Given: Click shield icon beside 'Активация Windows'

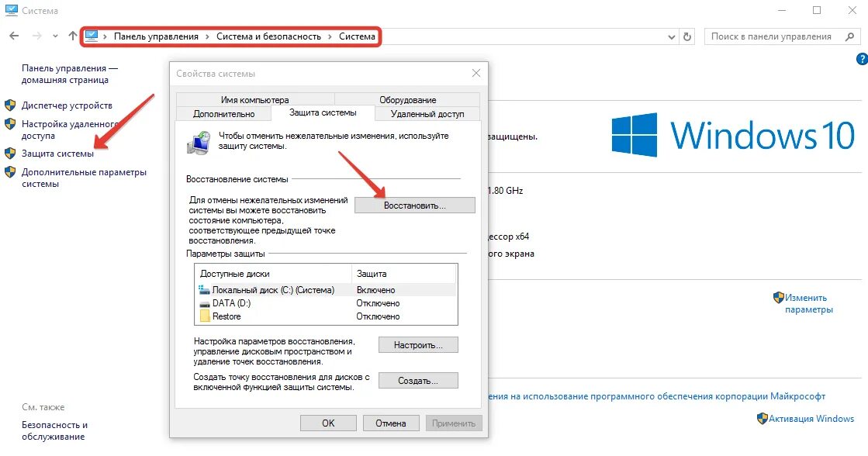Looking at the screenshot, I should click(763, 418).
